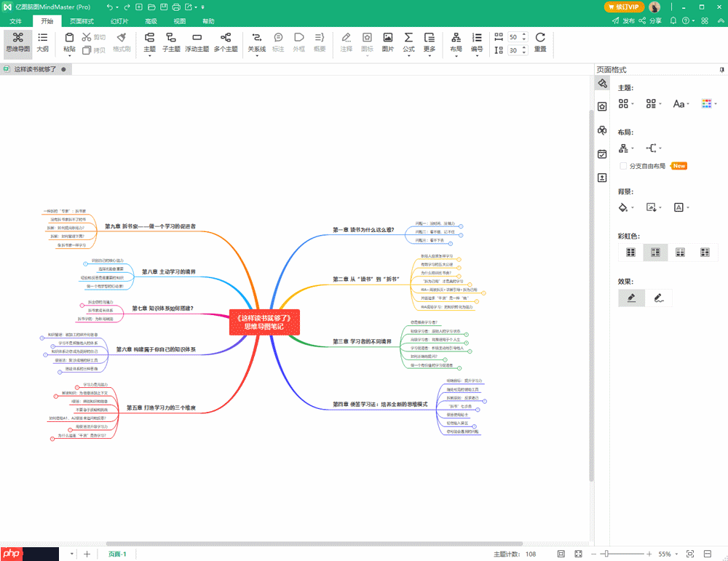Pin the 页面格式 panel
Image resolution: width=728 pixels, height=561 pixels.
pos(722,70)
